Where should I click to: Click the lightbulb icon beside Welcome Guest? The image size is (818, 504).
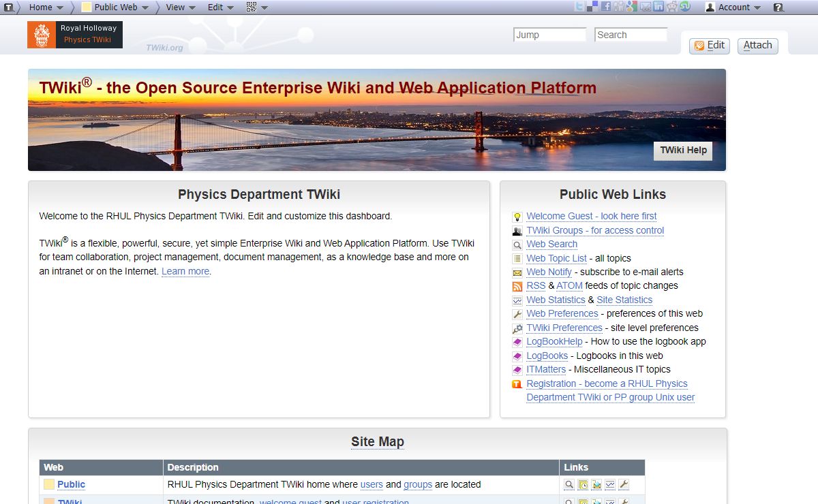tap(517, 217)
